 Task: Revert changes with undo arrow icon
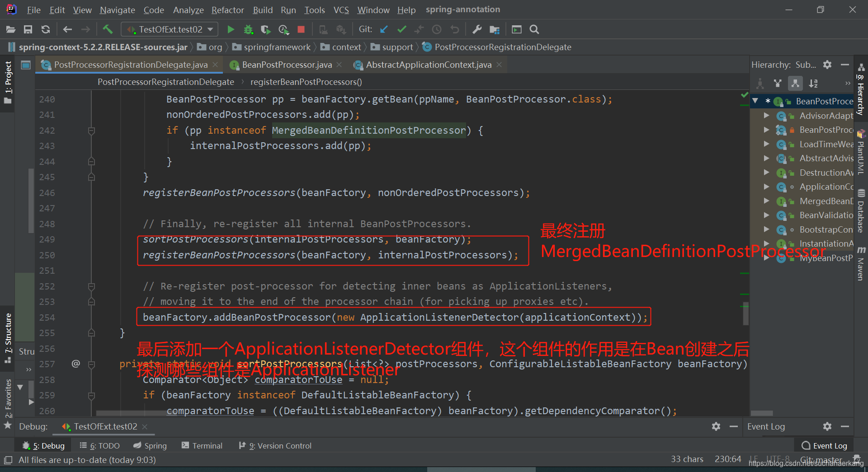click(x=455, y=30)
